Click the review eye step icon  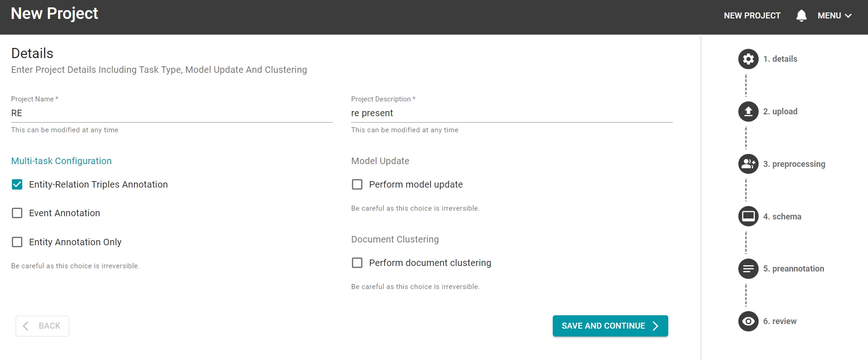pyautogui.click(x=748, y=321)
